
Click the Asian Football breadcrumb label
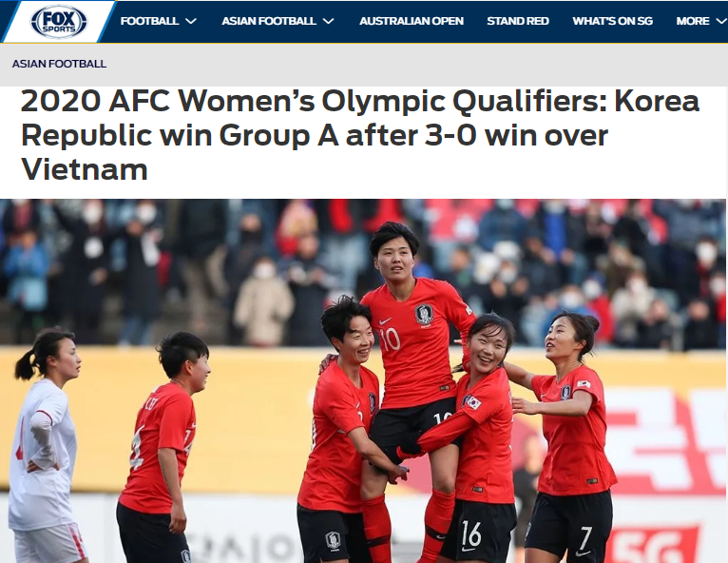tap(59, 64)
